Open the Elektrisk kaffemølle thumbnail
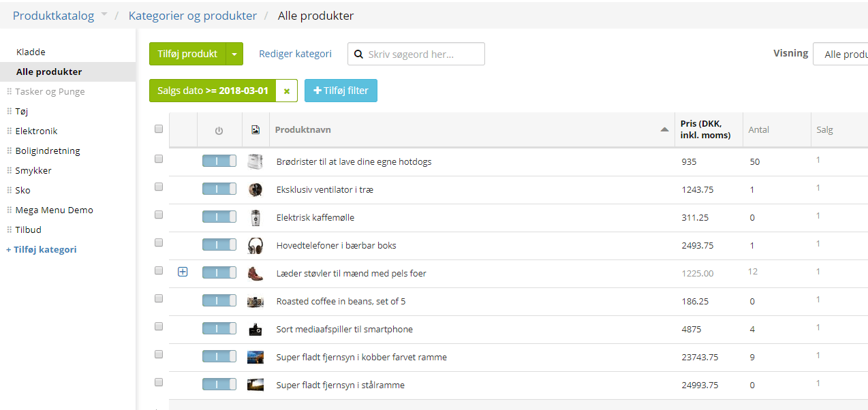 pyautogui.click(x=255, y=217)
